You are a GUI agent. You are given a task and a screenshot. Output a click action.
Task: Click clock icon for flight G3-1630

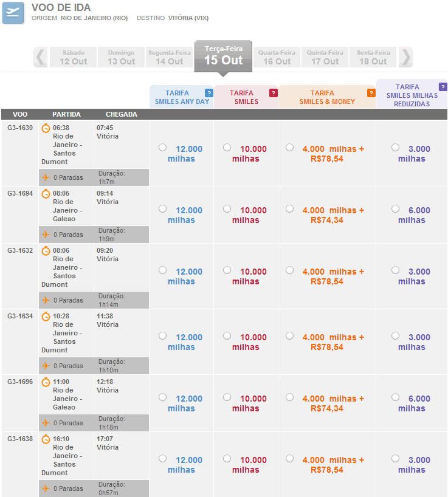pyautogui.click(x=46, y=128)
